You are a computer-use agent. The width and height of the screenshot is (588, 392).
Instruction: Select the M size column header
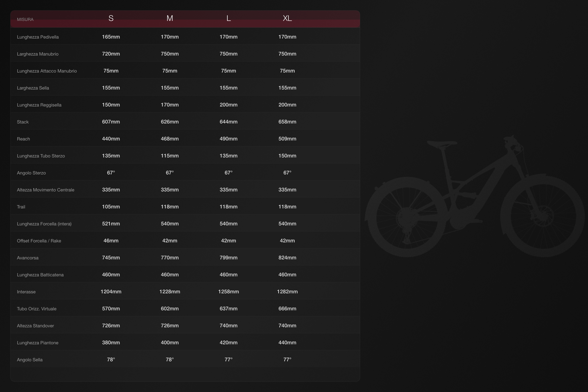[x=170, y=19]
